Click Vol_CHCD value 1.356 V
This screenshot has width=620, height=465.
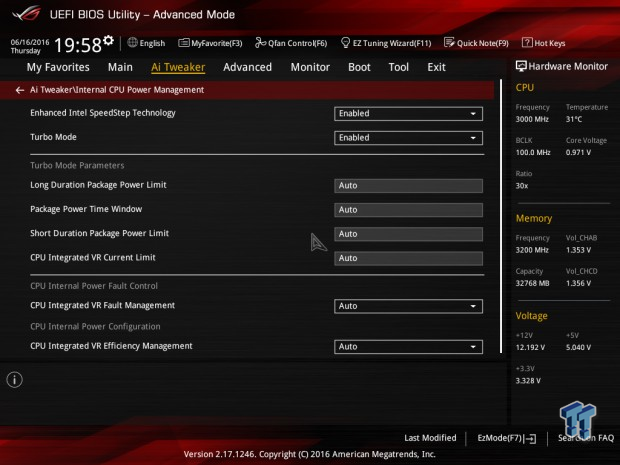coord(578,283)
